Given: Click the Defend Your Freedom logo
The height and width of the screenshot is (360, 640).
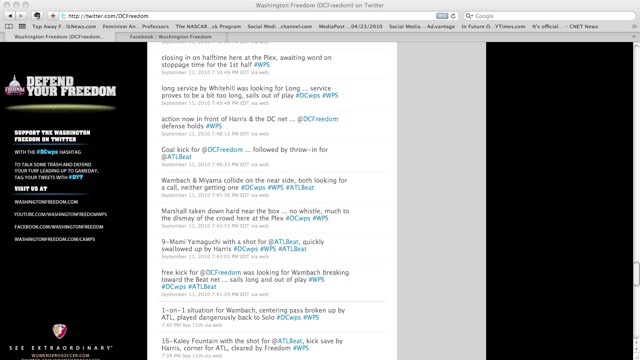Looking at the screenshot, I should click(60, 86).
